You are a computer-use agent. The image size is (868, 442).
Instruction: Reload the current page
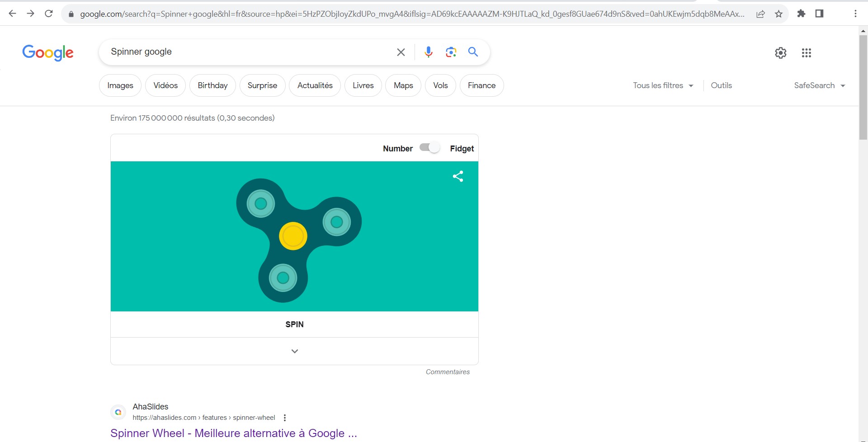click(x=49, y=14)
